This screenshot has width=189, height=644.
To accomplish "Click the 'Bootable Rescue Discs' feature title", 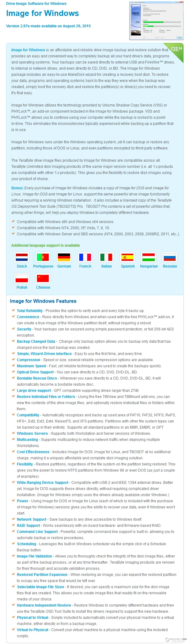I will 37,378.
